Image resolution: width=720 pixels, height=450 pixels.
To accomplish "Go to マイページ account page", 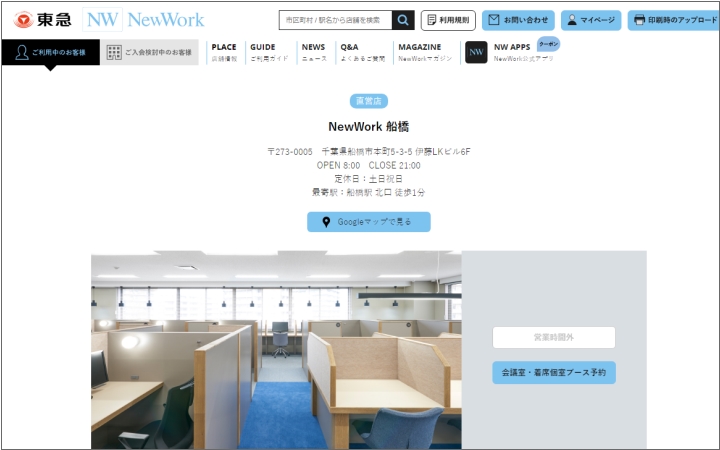I will point(591,20).
